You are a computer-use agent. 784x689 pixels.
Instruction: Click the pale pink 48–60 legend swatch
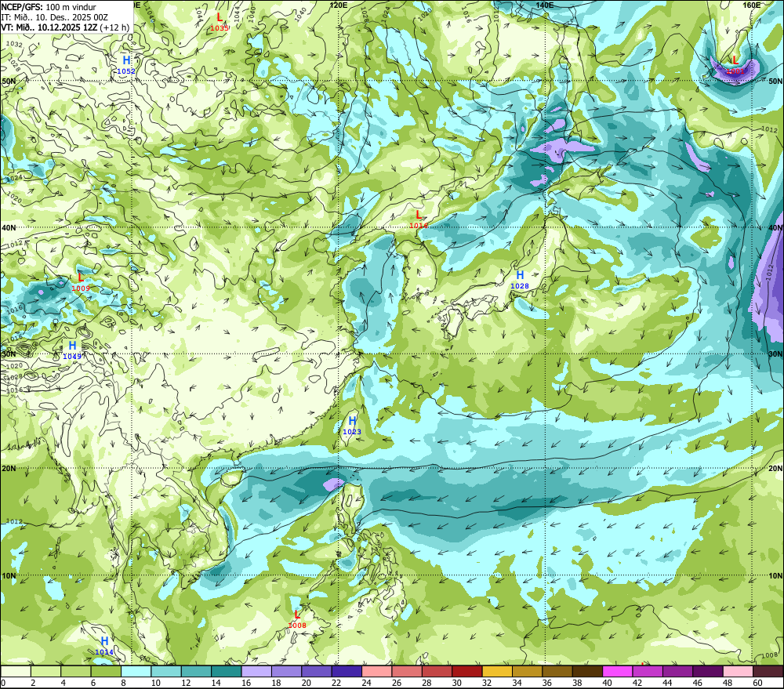(x=739, y=671)
